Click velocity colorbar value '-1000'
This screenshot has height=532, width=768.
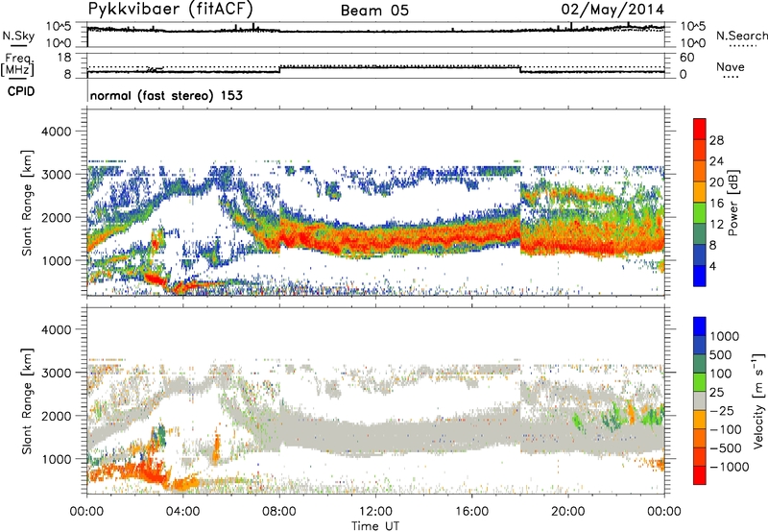pos(729,467)
